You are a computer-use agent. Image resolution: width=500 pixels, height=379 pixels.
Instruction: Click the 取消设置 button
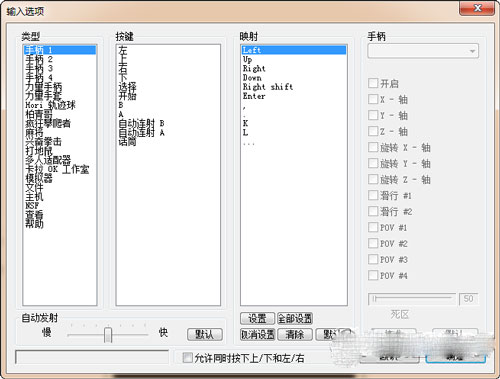point(257,334)
